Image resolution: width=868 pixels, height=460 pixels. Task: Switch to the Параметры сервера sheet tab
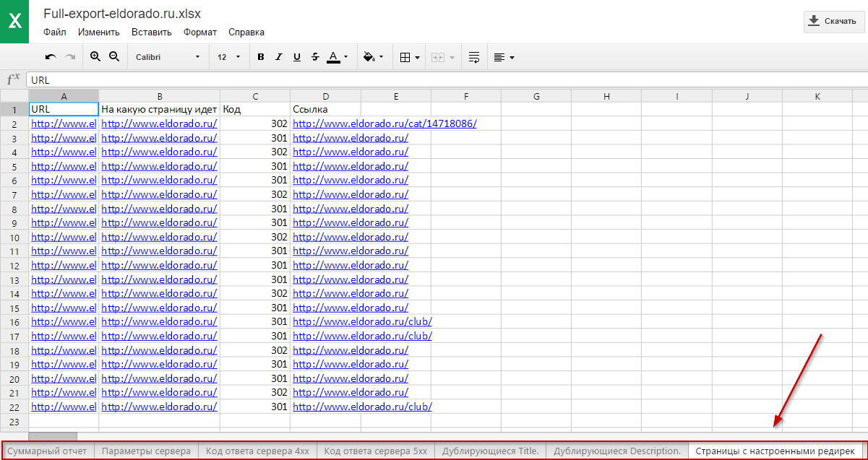146,451
